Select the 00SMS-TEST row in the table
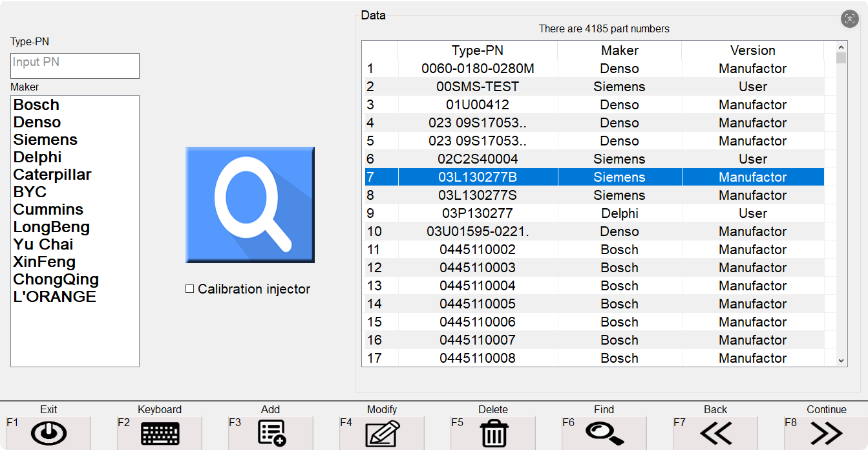 (477, 86)
